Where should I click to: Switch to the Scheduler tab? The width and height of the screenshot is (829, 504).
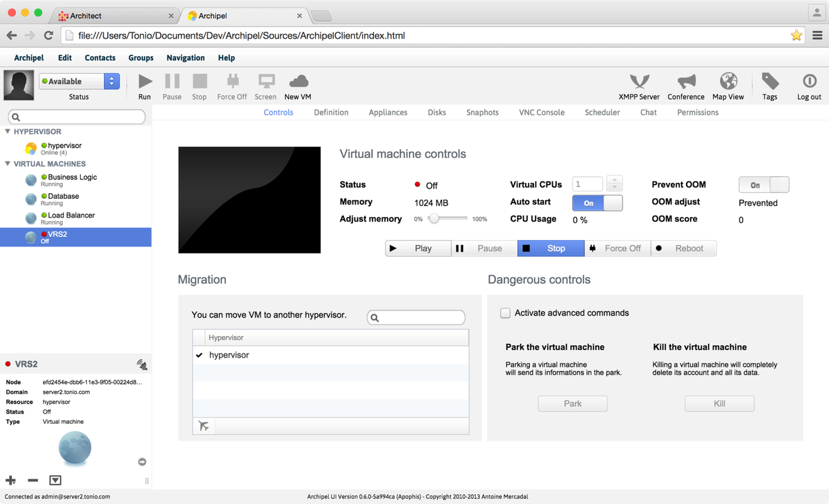click(x=602, y=113)
